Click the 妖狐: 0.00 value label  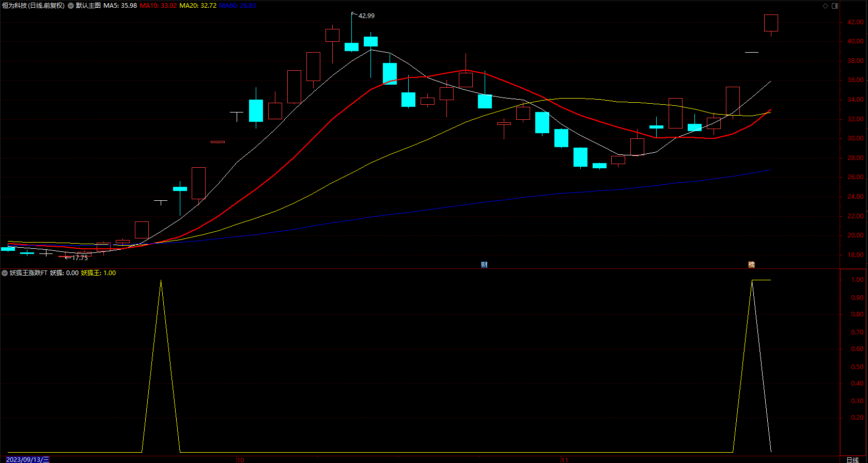(64, 273)
